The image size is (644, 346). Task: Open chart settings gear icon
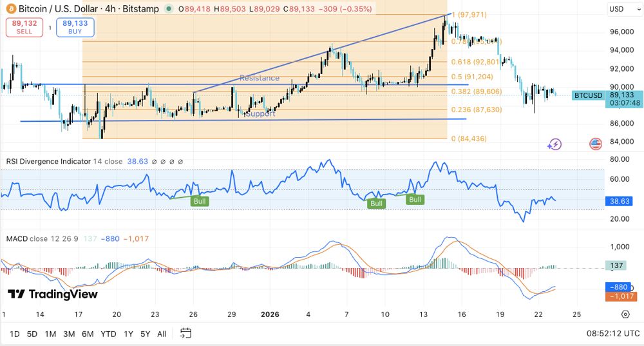coord(625,314)
